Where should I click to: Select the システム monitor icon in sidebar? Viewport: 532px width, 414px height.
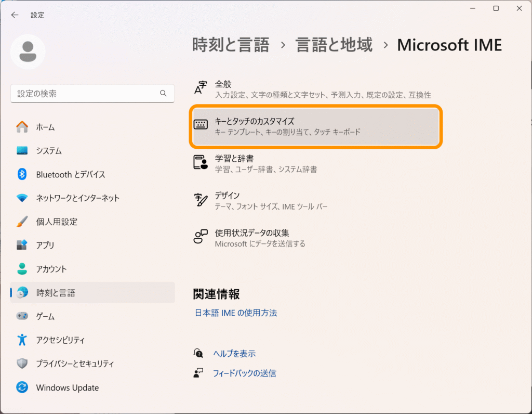click(22, 150)
